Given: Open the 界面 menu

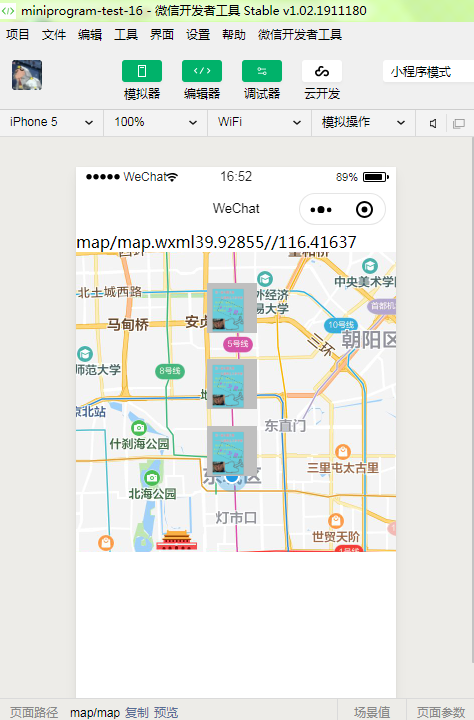Looking at the screenshot, I should pyautogui.click(x=162, y=34).
